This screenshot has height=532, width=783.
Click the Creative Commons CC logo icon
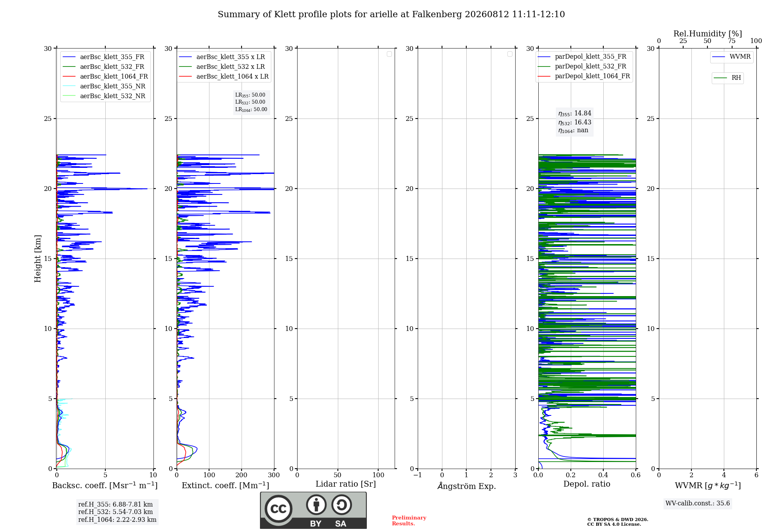tap(278, 509)
